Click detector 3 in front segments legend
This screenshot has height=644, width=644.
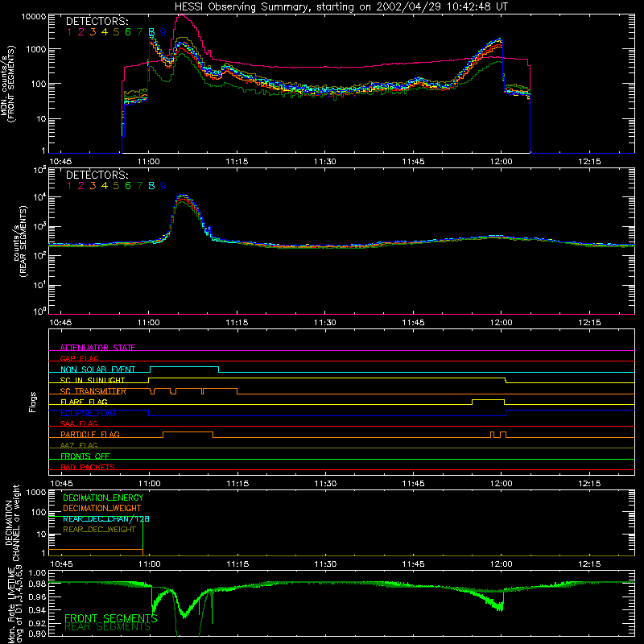click(93, 32)
